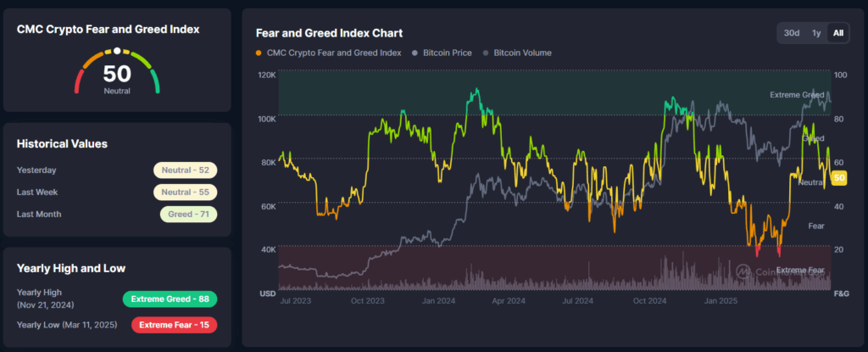Select the Greed - 71 Last Month badge
The height and width of the screenshot is (352, 868).
pyautogui.click(x=188, y=214)
